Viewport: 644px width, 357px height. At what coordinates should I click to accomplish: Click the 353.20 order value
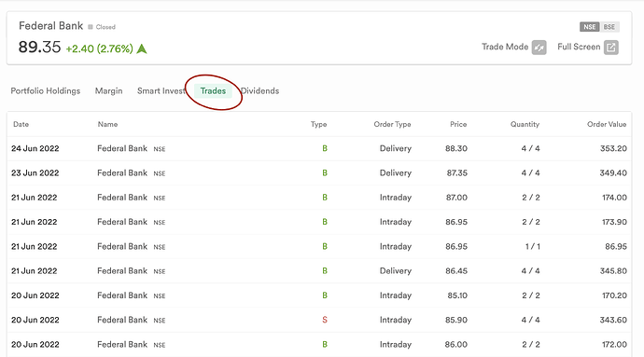613,148
